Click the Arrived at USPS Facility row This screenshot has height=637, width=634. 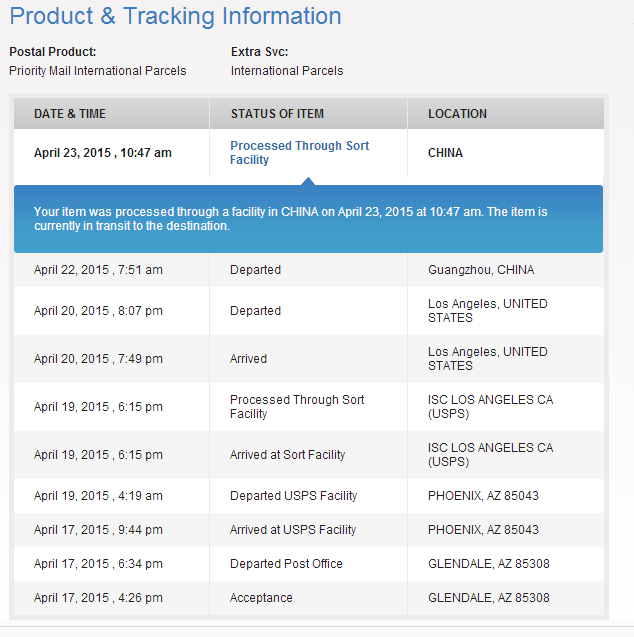[x=309, y=530]
